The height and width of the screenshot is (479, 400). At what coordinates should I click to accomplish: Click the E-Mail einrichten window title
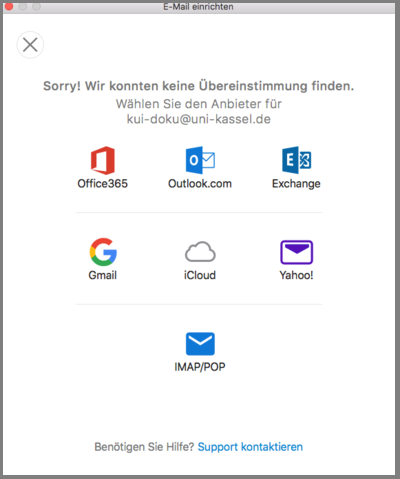(198, 7)
